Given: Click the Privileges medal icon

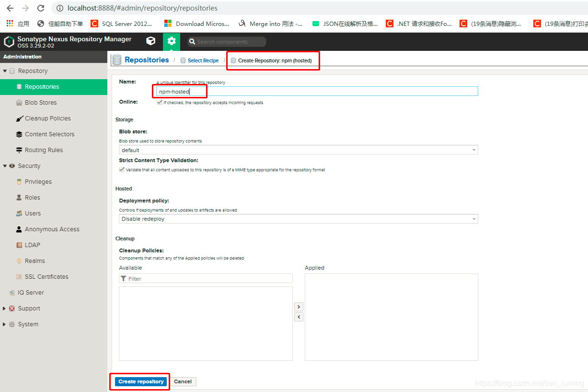Looking at the screenshot, I should (x=19, y=182).
